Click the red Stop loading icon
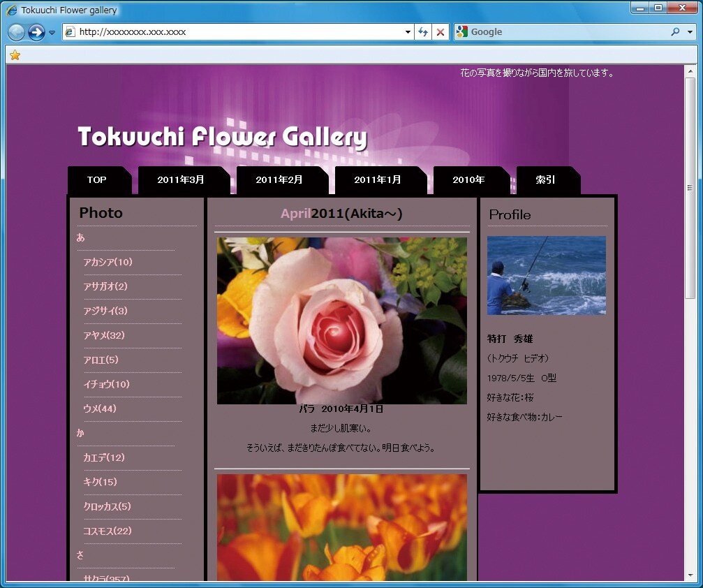703x588 pixels. 441,32
